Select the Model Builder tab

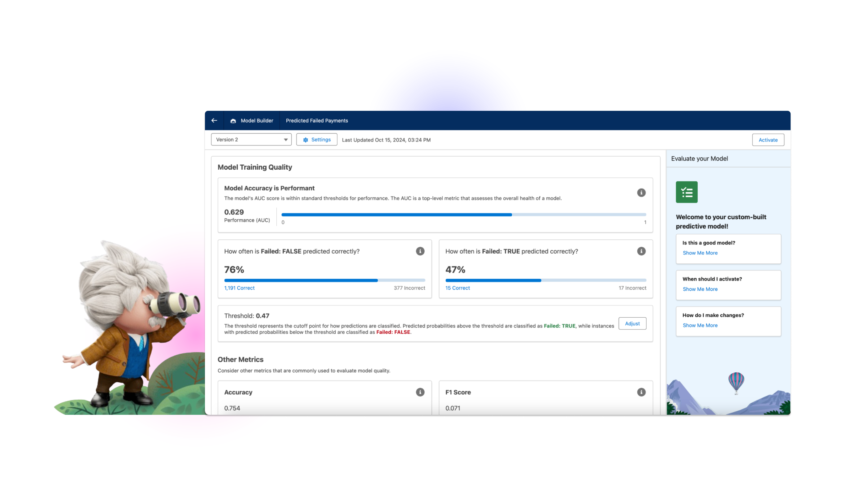point(257,121)
